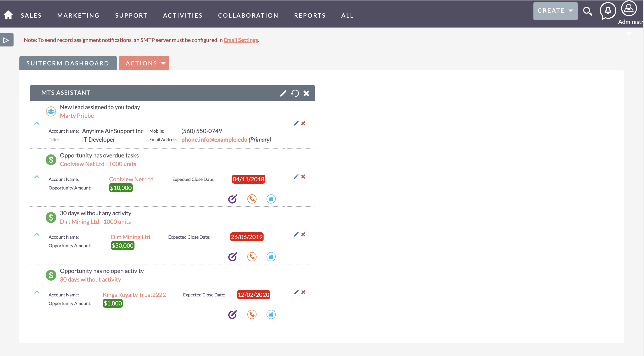Click the task/goal icon for Coolview Net Ltd
Viewport: 644px width, 356px height.
click(x=232, y=199)
